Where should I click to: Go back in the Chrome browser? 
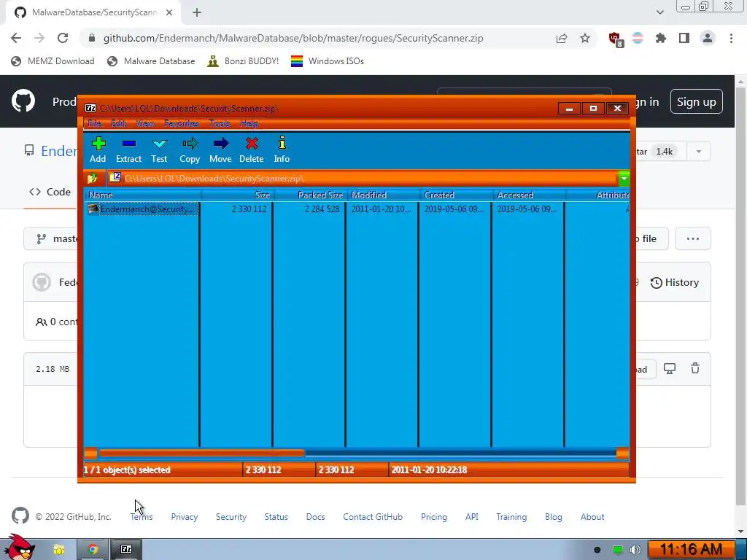16,38
